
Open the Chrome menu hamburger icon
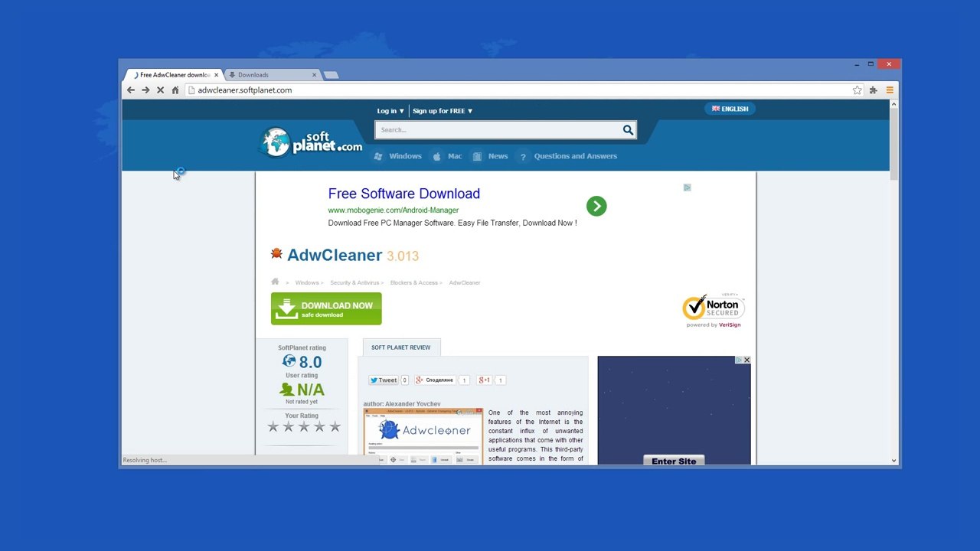[x=890, y=90]
